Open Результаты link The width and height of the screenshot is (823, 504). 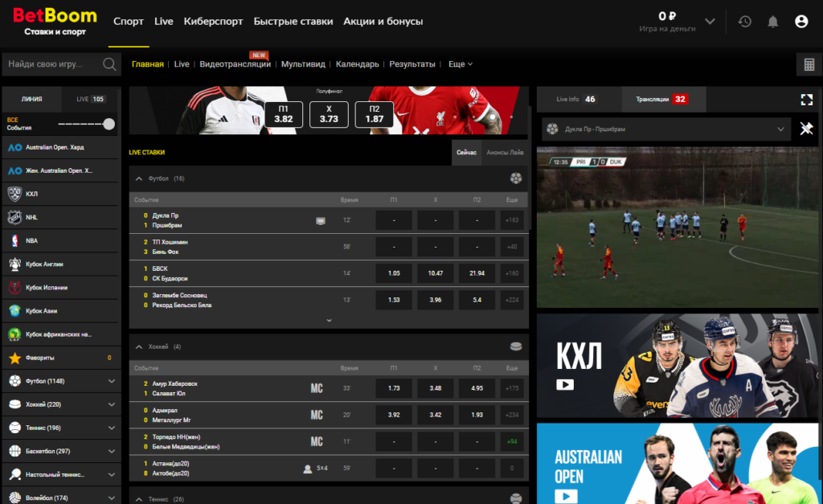(412, 64)
